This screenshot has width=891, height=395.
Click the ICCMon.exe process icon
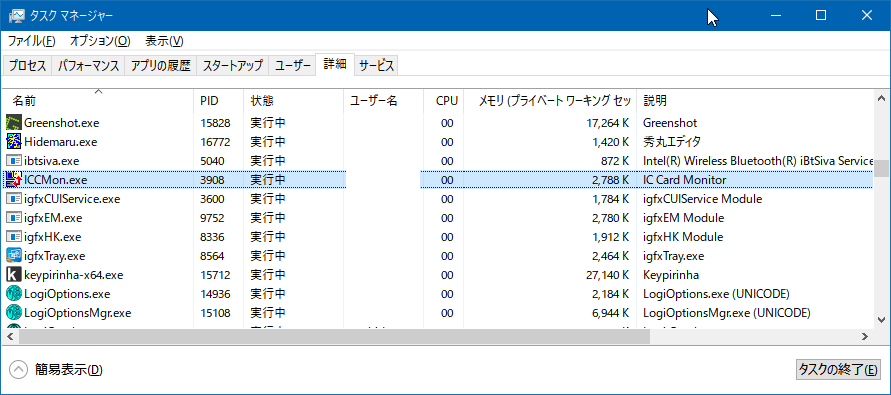tap(14, 180)
